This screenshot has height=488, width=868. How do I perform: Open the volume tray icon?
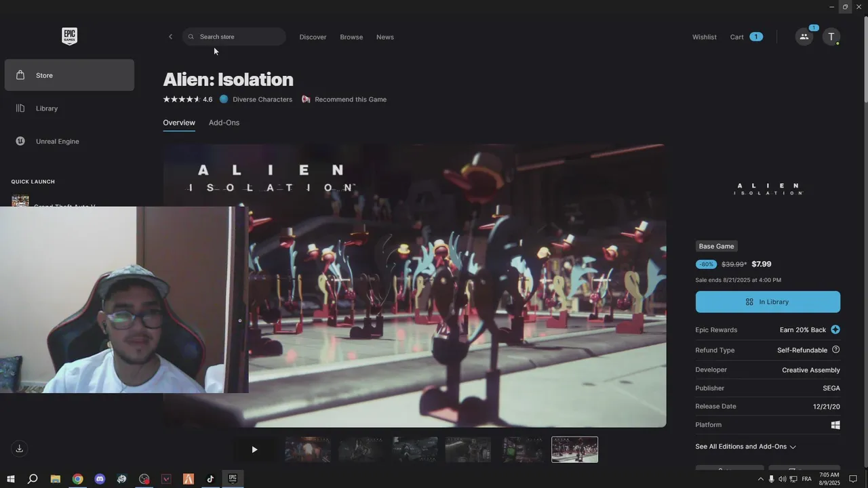pyautogui.click(x=783, y=479)
